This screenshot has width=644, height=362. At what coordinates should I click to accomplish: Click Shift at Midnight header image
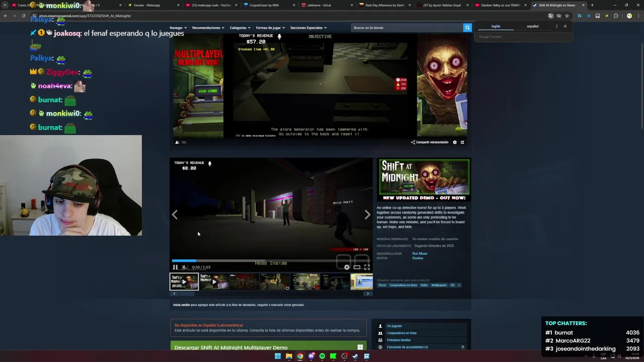(x=424, y=180)
